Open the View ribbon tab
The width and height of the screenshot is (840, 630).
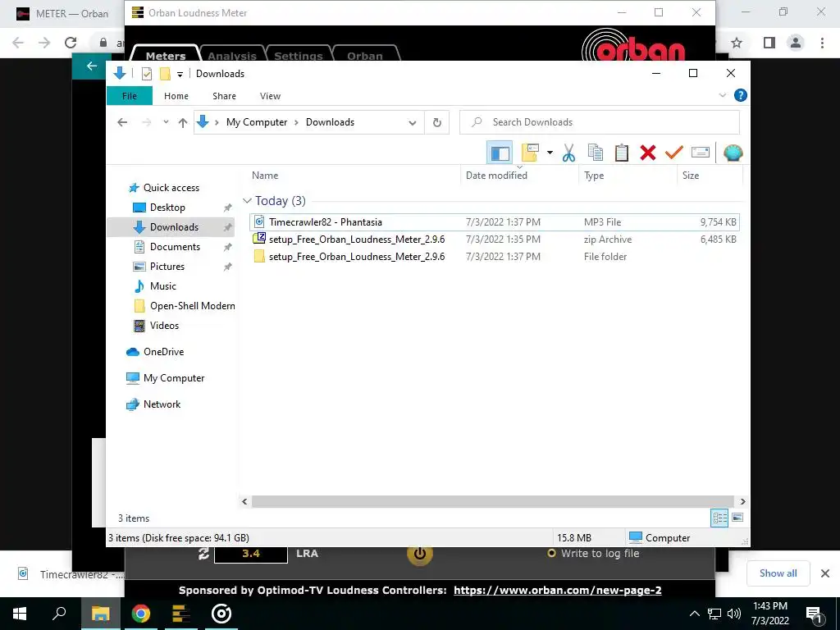pyautogui.click(x=270, y=96)
